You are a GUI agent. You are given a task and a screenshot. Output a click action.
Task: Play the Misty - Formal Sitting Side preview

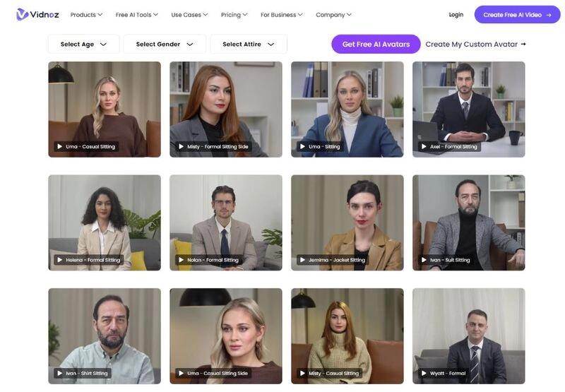[x=182, y=147]
